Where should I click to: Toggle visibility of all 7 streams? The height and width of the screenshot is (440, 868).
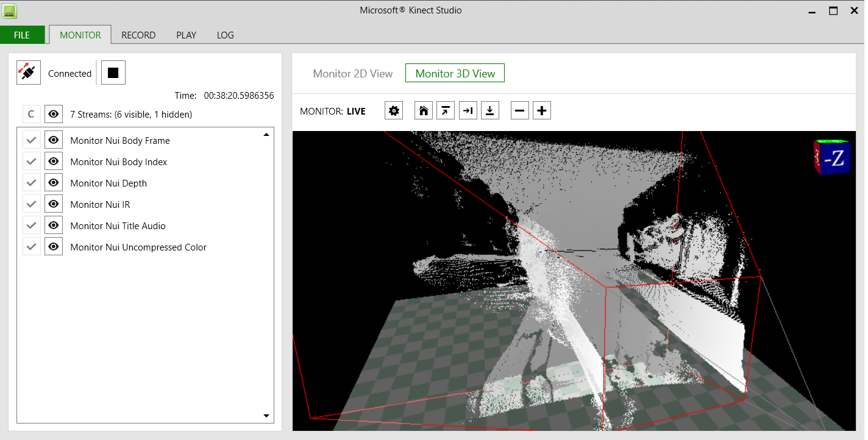coord(54,114)
